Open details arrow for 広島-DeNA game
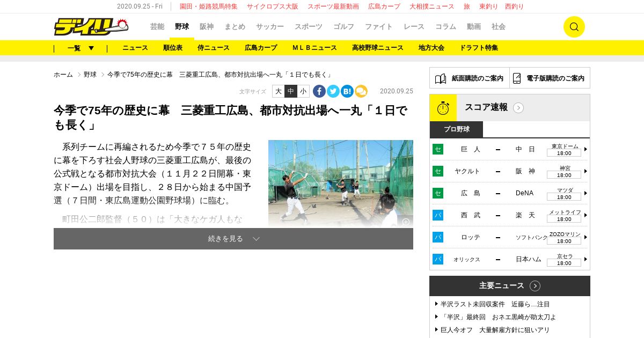644x338 pixels. click(x=586, y=193)
